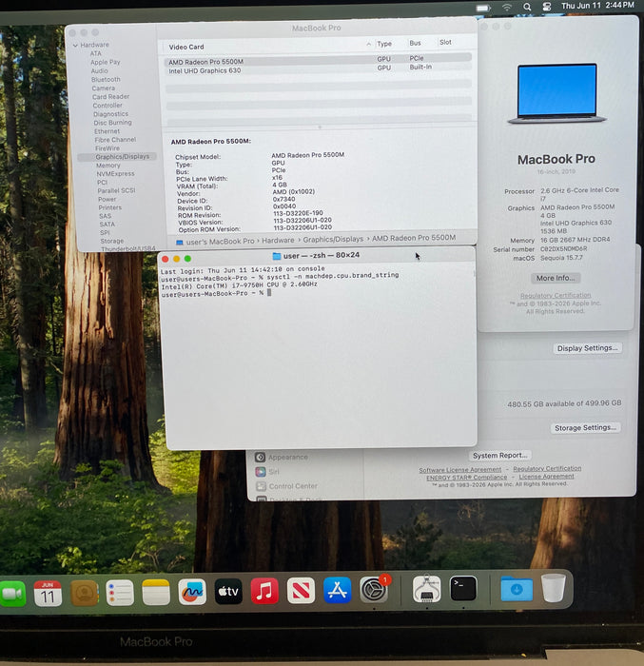Open System Settings with update badge in Dock
The image size is (644, 666).
coord(374,589)
